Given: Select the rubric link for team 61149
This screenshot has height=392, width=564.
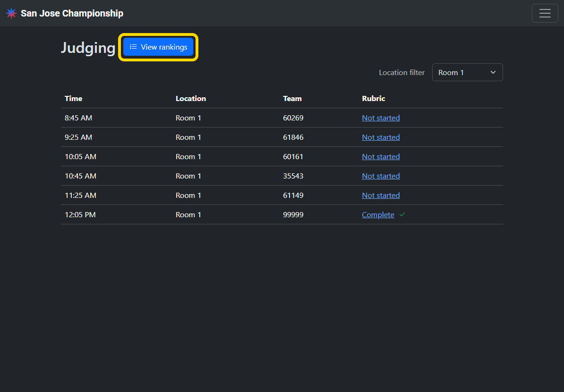Looking at the screenshot, I should [x=381, y=196].
